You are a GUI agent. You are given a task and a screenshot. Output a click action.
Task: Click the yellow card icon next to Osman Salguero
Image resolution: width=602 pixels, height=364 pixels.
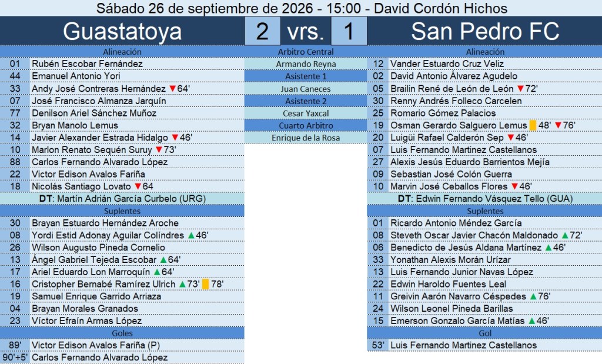pos(533,125)
